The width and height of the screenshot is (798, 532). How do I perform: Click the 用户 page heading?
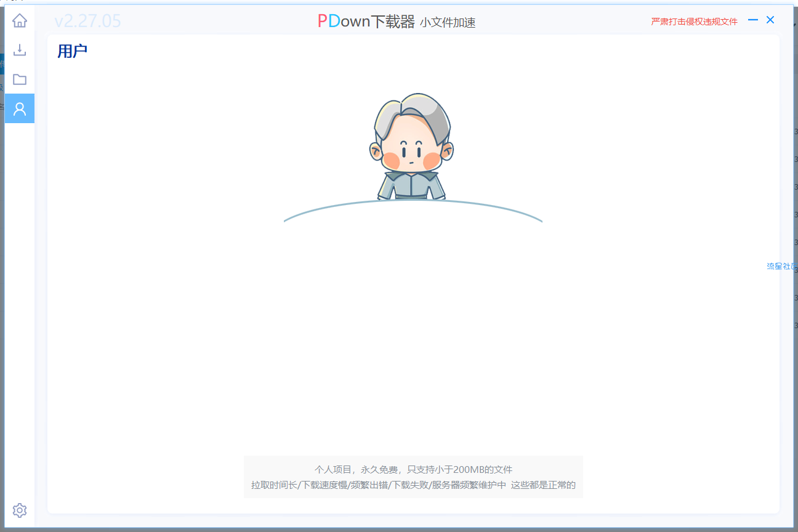tap(72, 51)
